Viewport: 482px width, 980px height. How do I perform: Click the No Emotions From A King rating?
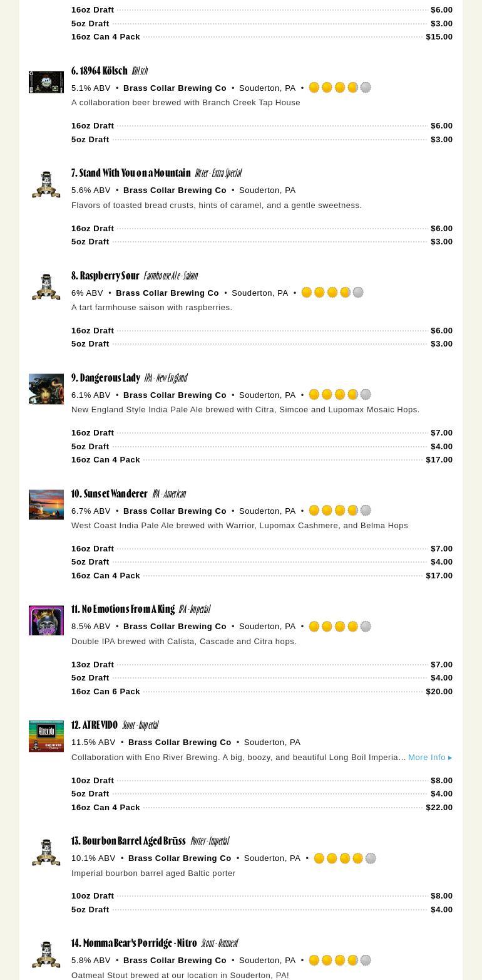340,627
